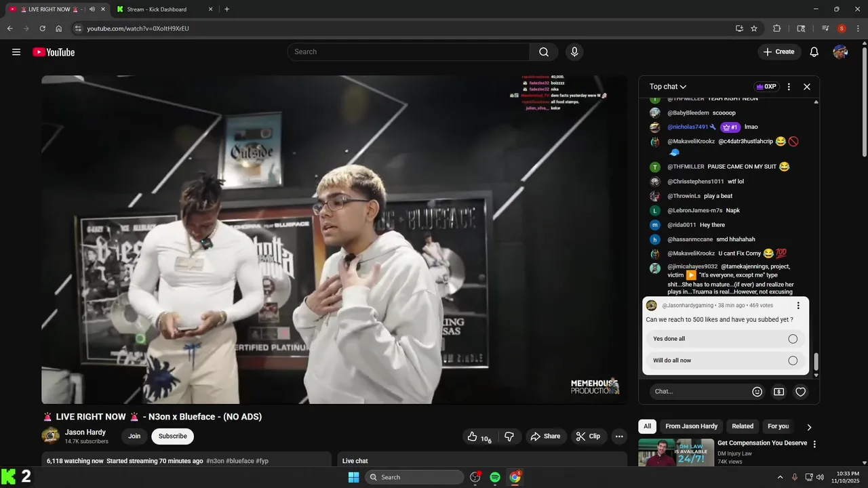Open the Chrome profile button
This screenshot has width=868, height=488.
[842, 28]
